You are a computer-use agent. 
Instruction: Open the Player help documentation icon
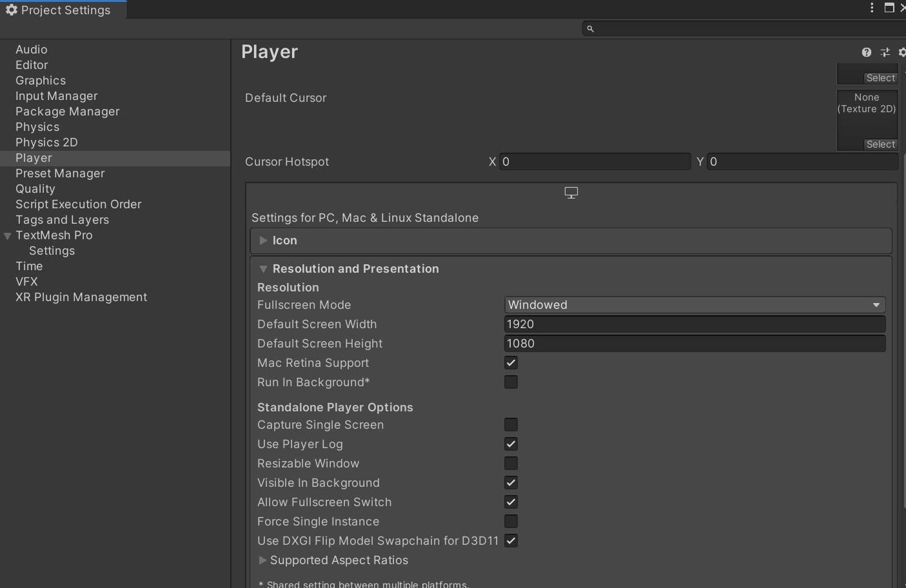pyautogui.click(x=867, y=52)
